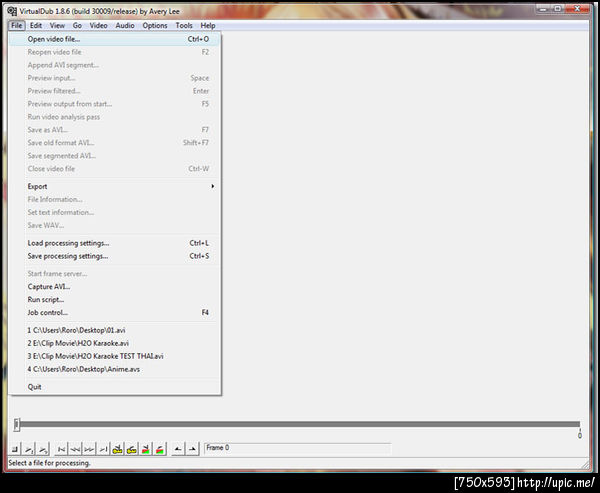
Task: Open the Audio menu
Action: click(125, 26)
